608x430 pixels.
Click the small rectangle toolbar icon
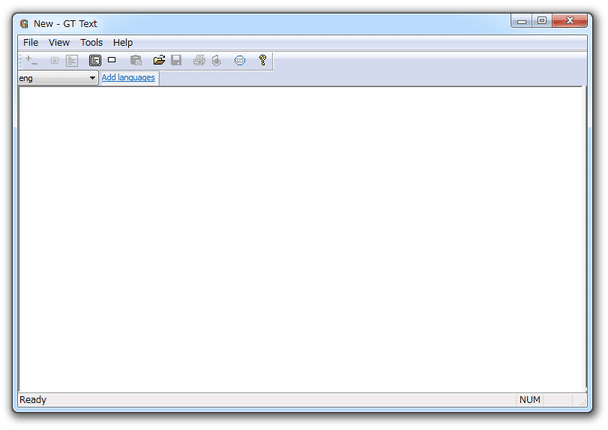coord(112,60)
